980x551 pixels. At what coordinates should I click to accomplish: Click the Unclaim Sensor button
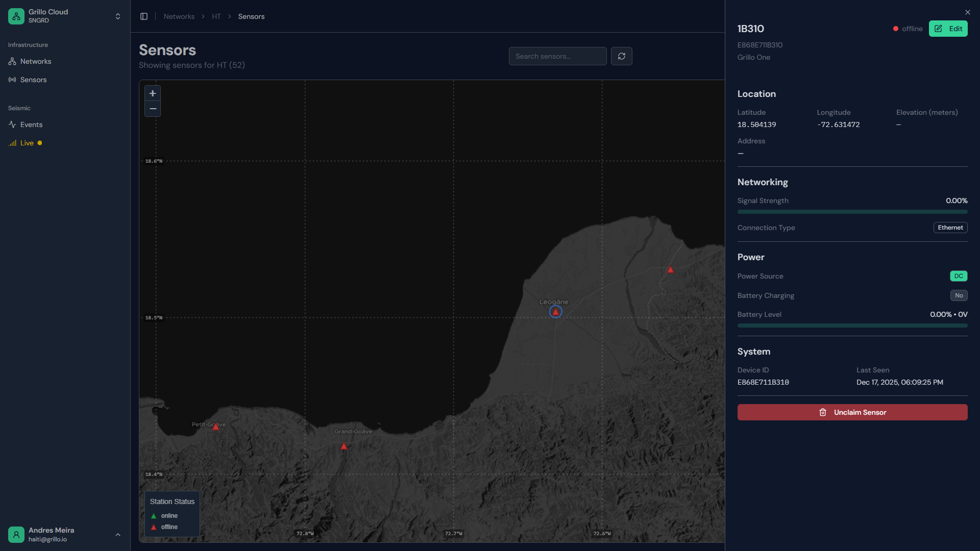852,412
